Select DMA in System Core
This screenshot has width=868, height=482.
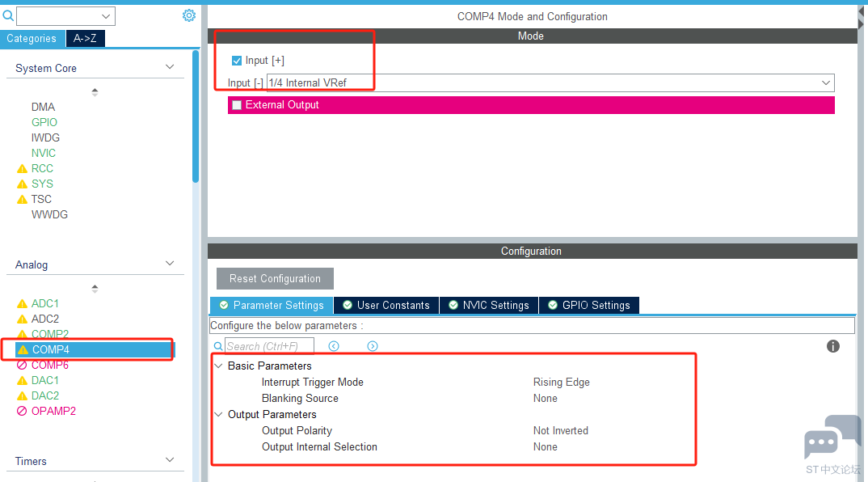pos(43,107)
